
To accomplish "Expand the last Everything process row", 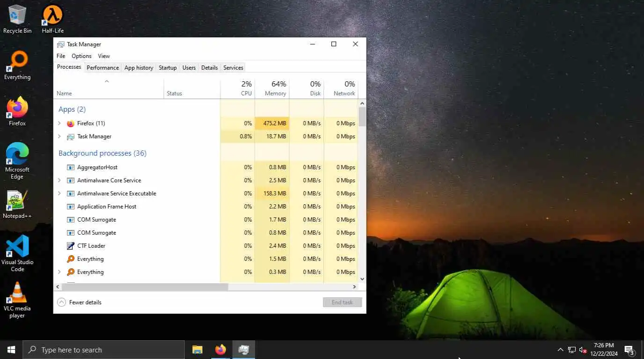I will (59, 272).
